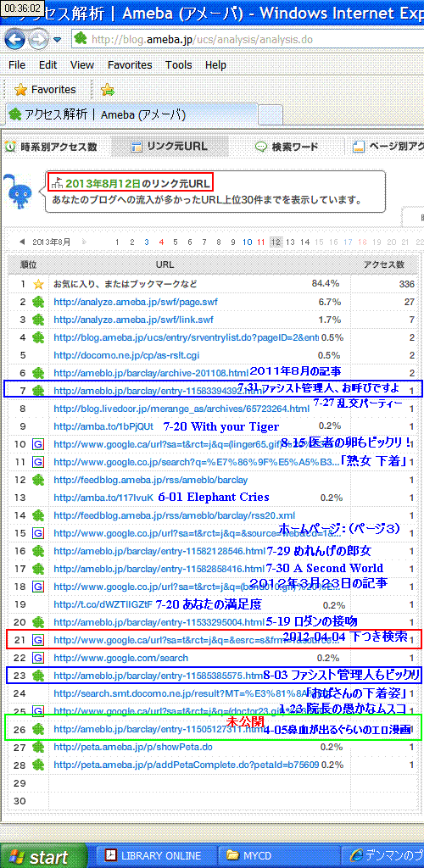The image size is (424, 868).
Task: Open the View menu
Action: pyautogui.click(x=82, y=64)
